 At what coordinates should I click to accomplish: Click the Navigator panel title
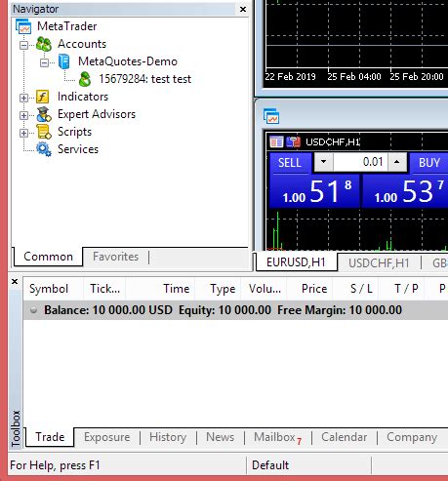coord(36,9)
